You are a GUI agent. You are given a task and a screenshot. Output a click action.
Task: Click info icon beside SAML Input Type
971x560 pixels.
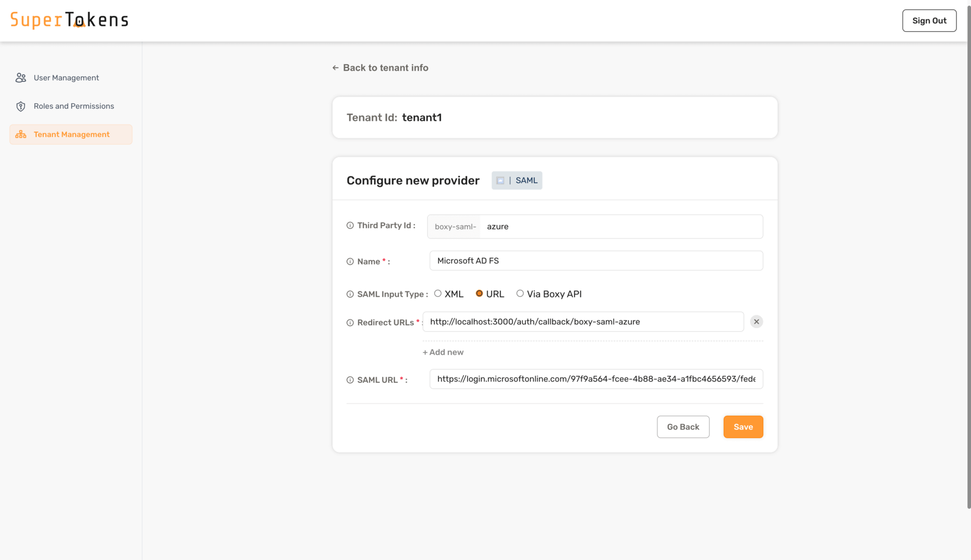click(350, 294)
